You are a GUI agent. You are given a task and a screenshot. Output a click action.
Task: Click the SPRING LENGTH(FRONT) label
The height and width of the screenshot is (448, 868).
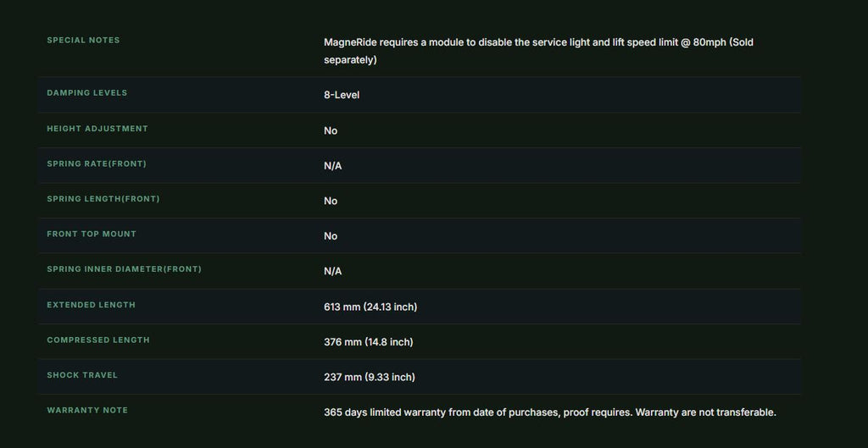(103, 198)
